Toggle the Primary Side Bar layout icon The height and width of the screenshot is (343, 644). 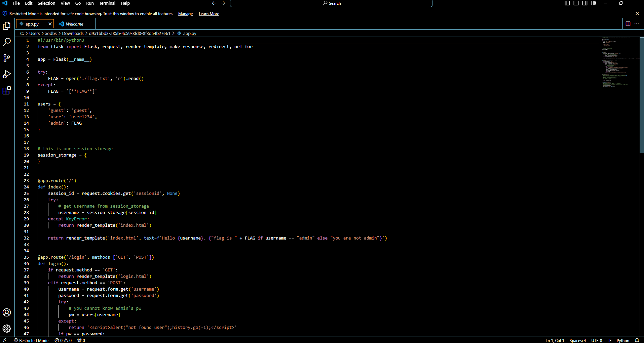567,3
